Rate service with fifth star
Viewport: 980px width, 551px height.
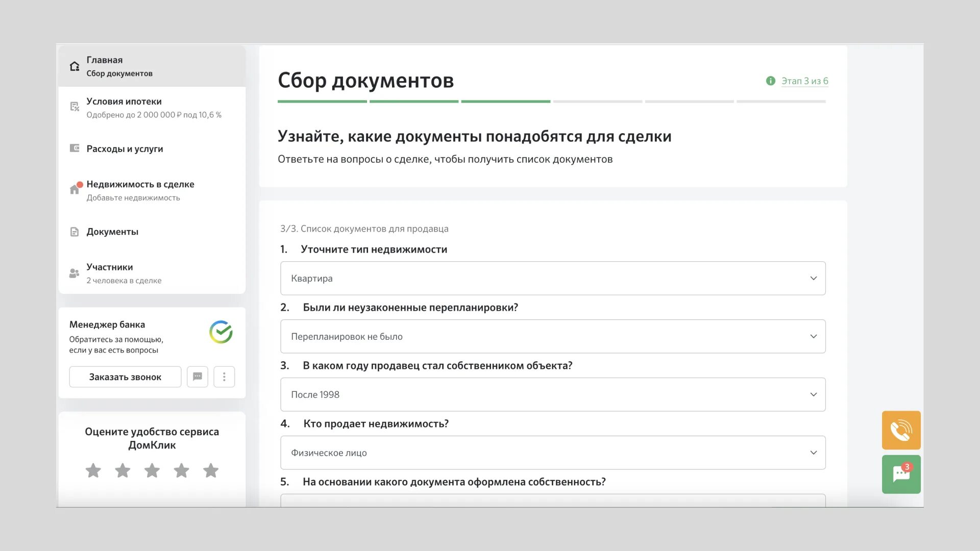click(x=211, y=470)
